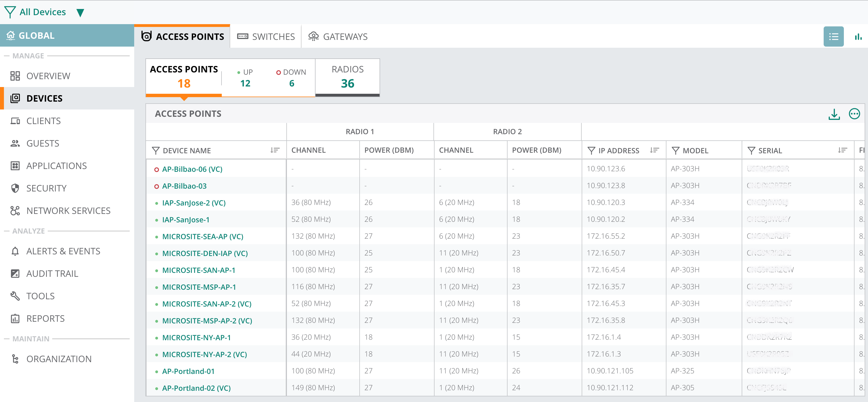Open MICROSITE-DEN-IAP (VC) device link

coord(205,253)
